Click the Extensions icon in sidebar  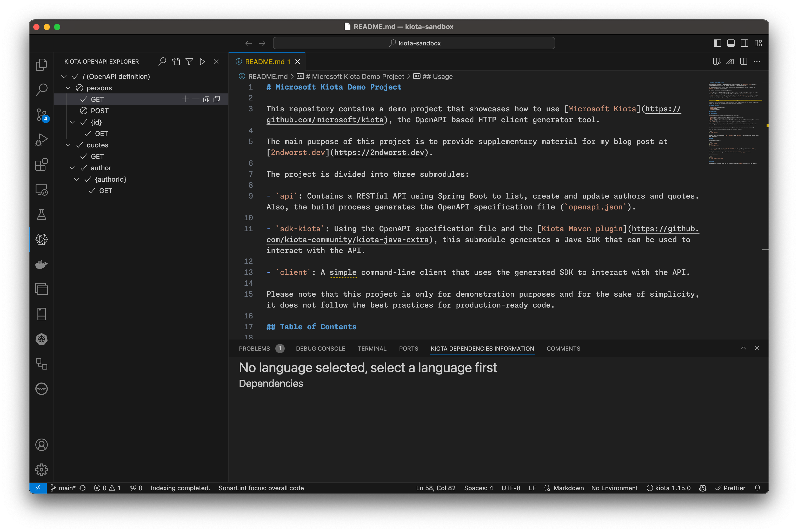pos(41,165)
